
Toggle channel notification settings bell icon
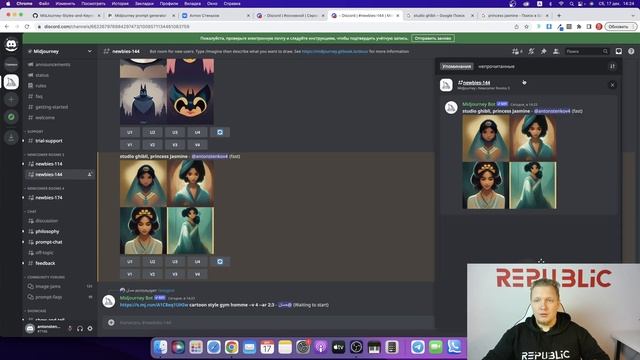[531, 51]
